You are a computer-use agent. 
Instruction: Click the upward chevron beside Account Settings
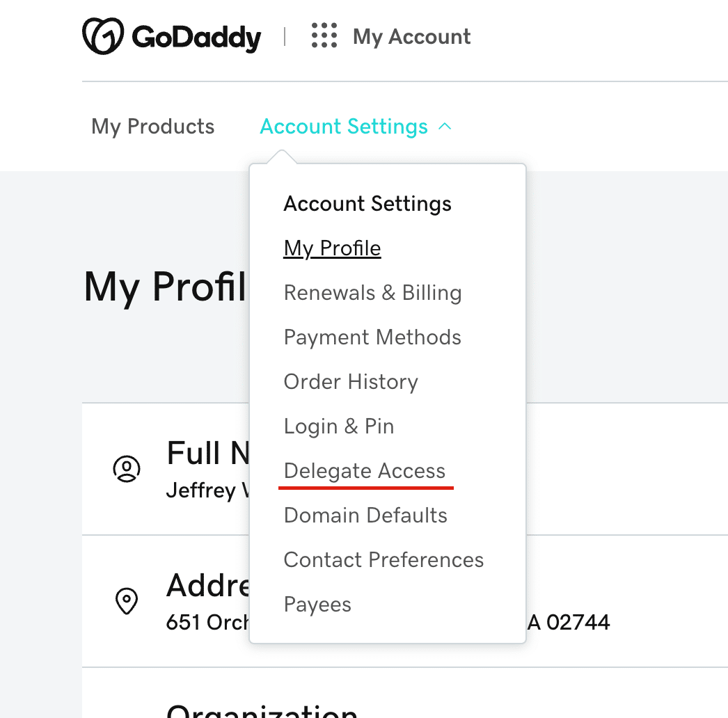(445, 127)
